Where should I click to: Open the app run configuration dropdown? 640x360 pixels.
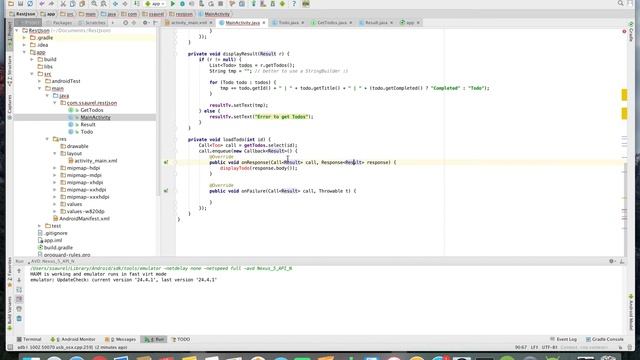pos(155,4)
